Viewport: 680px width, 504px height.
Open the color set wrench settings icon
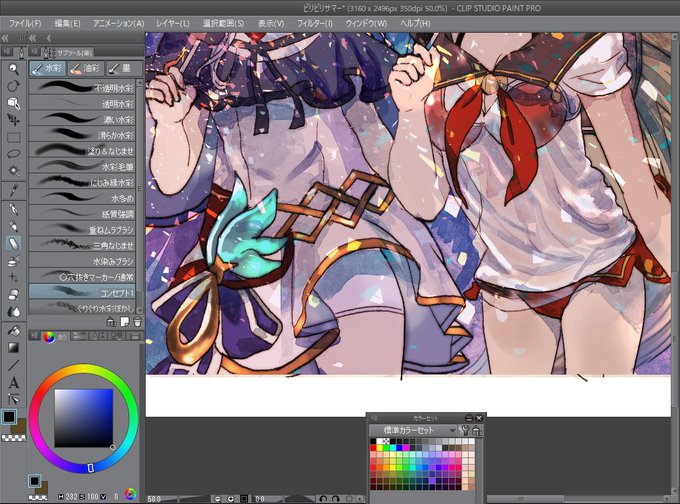coord(465,431)
